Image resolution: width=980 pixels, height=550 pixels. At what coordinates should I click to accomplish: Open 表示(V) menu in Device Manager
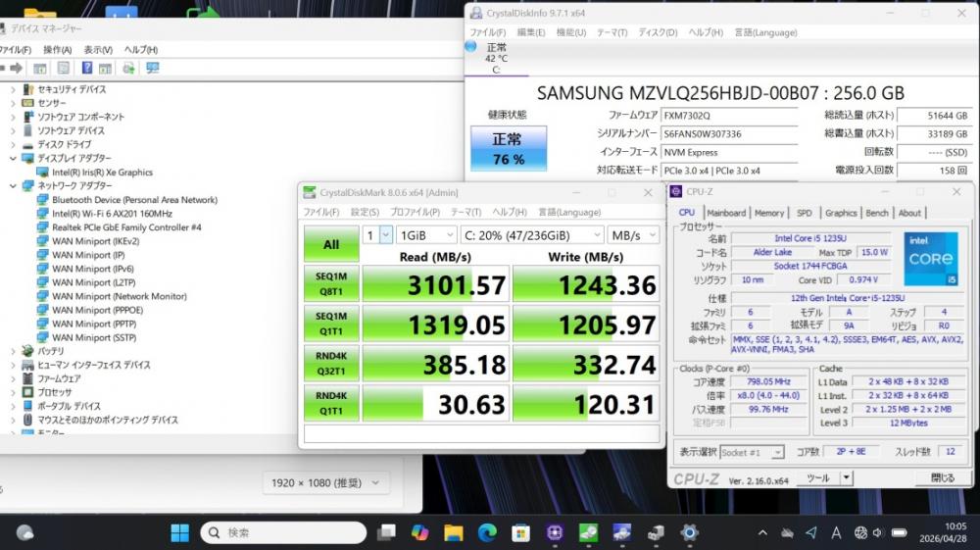(x=98, y=49)
